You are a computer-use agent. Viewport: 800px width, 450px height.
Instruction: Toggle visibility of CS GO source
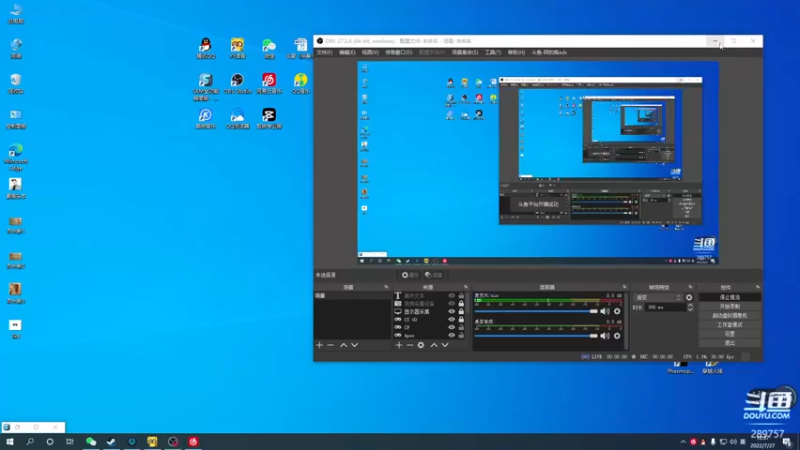click(x=452, y=319)
